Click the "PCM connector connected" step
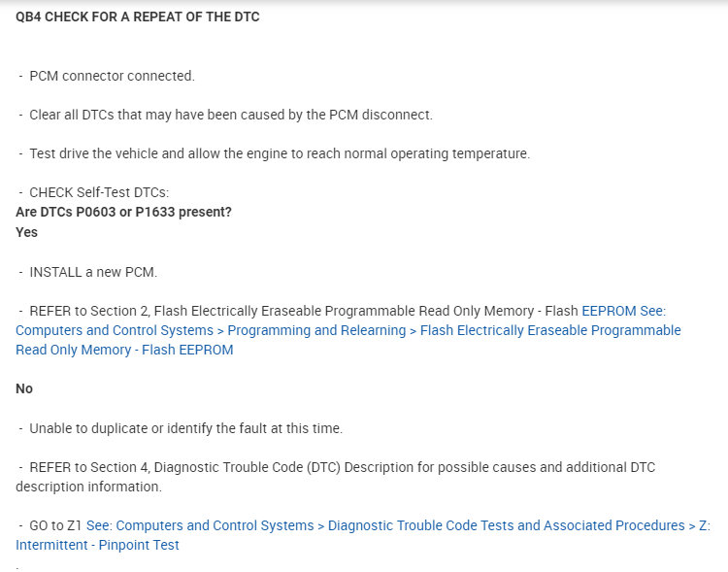Image resolution: width=728 pixels, height=572 pixels. pyautogui.click(x=112, y=76)
